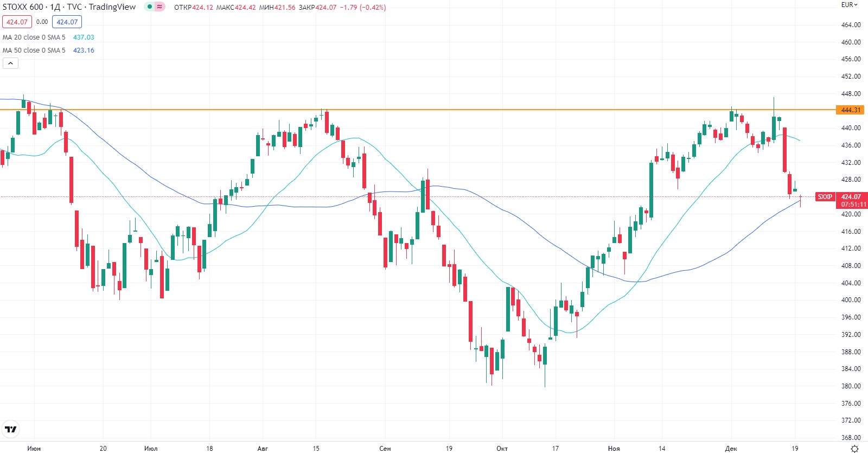The width and height of the screenshot is (868, 453).
Task: Click the blue buy price 424.07 button
Action: pyautogui.click(x=67, y=22)
